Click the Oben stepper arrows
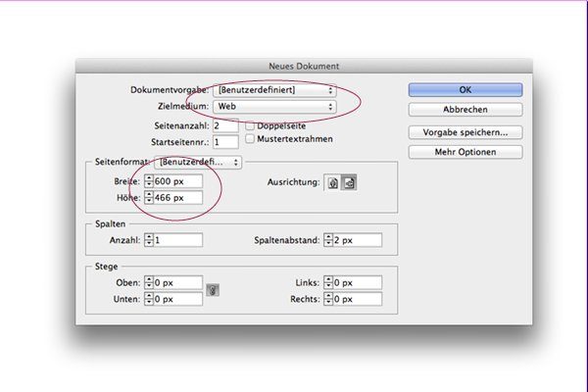 (149, 282)
